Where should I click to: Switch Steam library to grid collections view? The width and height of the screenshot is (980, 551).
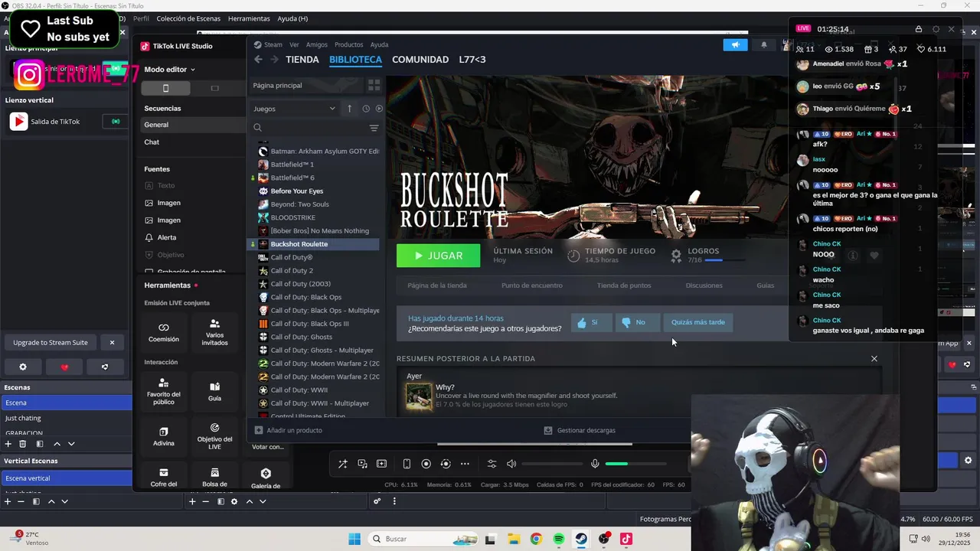pos(374,85)
